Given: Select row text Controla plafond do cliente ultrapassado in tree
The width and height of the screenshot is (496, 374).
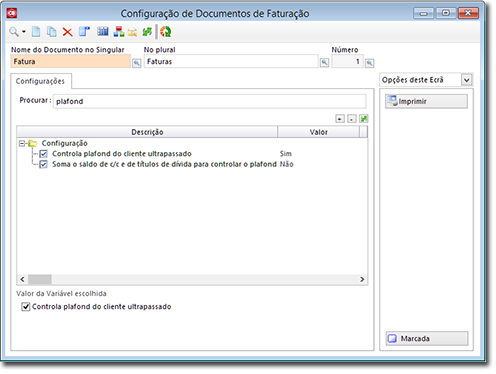Looking at the screenshot, I should click(x=122, y=154).
